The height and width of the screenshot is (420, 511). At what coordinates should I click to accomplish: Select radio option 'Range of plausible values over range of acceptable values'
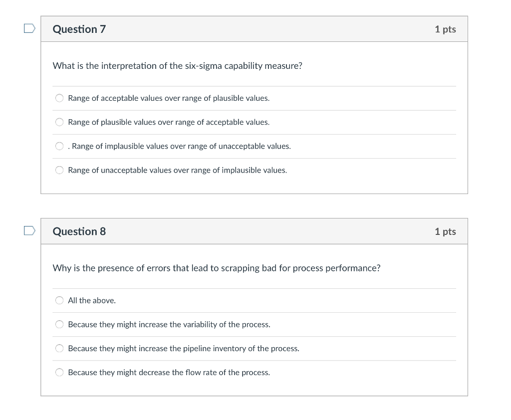[x=59, y=122]
